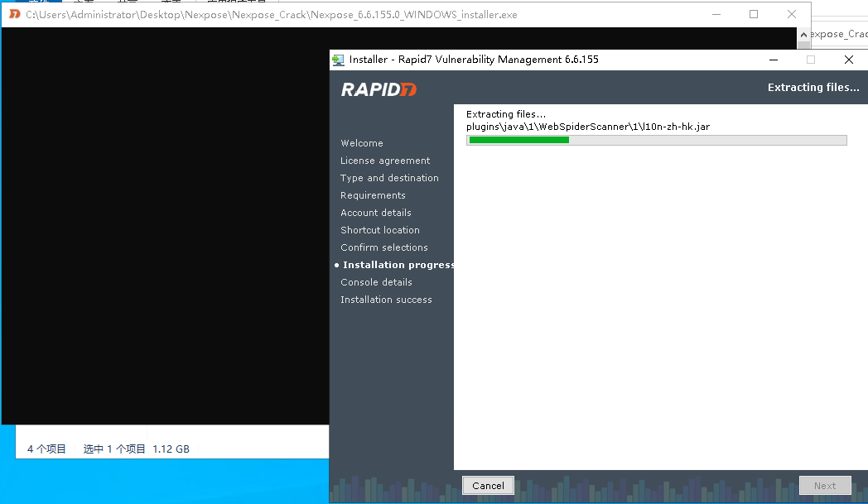Select the Requirements step
Screen dimensions: 868x504
click(x=373, y=195)
